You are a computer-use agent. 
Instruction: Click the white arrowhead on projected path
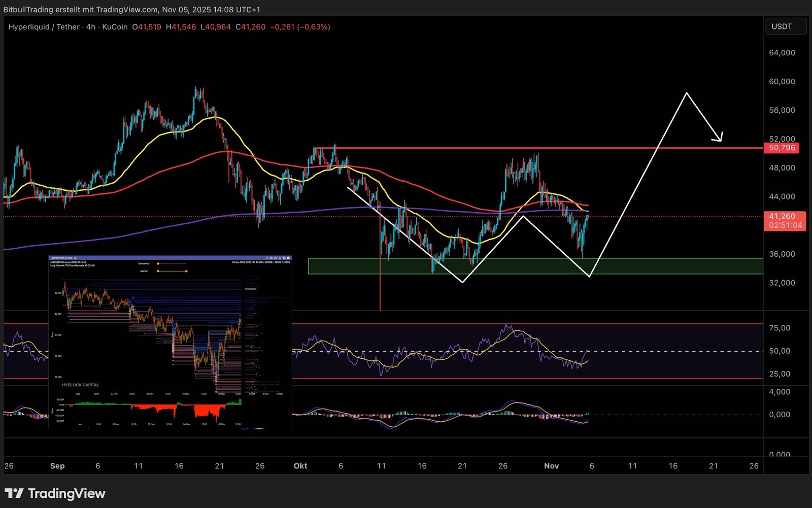click(x=720, y=138)
